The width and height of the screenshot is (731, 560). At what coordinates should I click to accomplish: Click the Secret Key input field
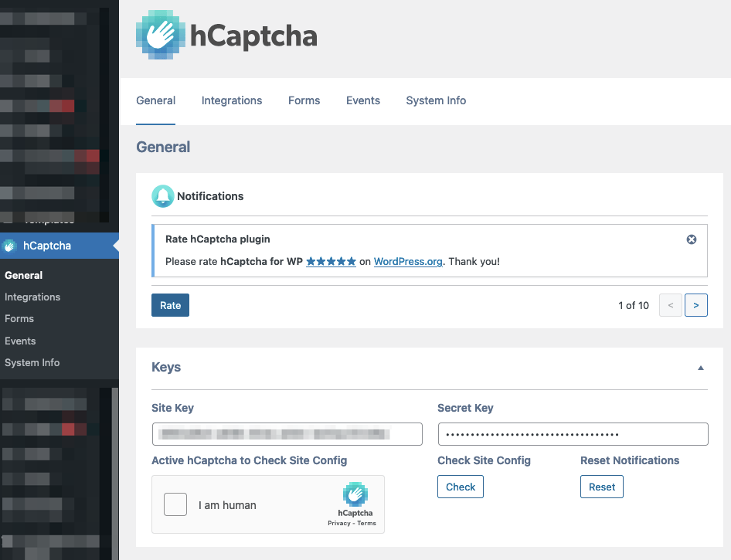573,434
